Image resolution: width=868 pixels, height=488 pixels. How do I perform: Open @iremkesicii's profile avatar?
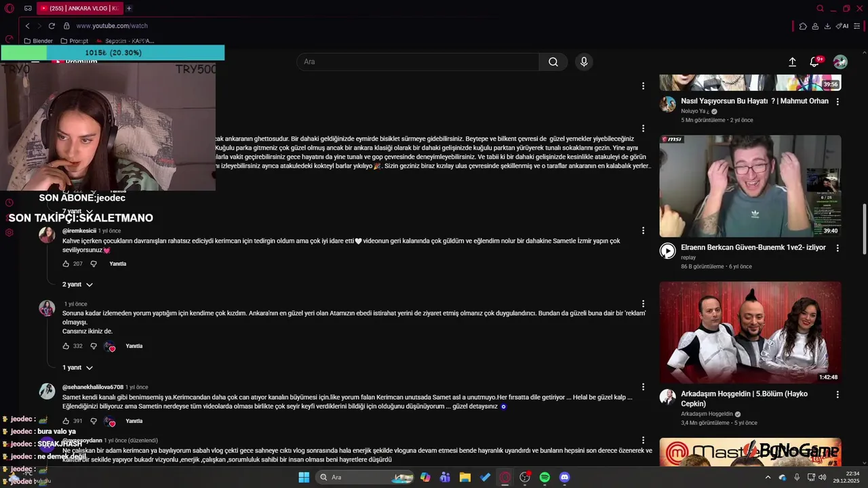click(x=47, y=235)
